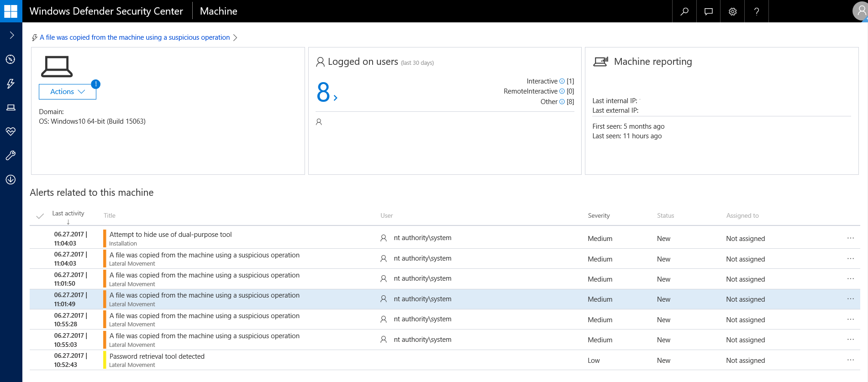Click the 'Machine' page title in header

pos(218,11)
